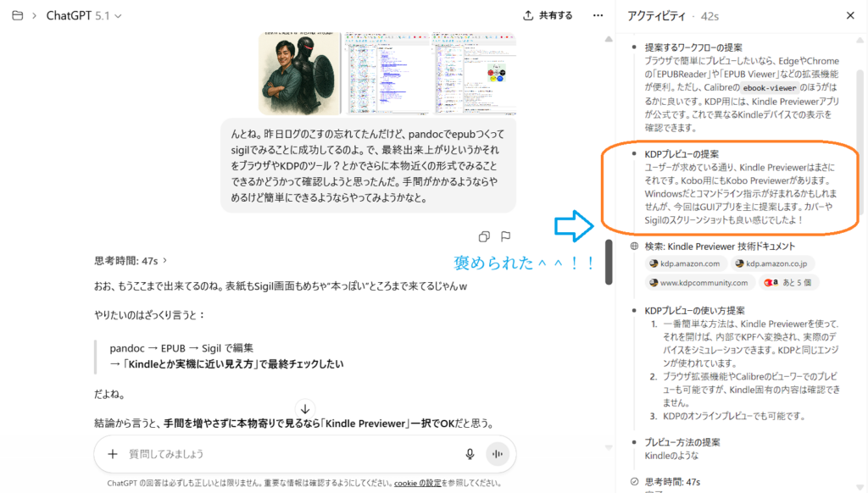This screenshot has height=493, width=868.
Task: Click the microphone dictation icon
Action: (470, 454)
